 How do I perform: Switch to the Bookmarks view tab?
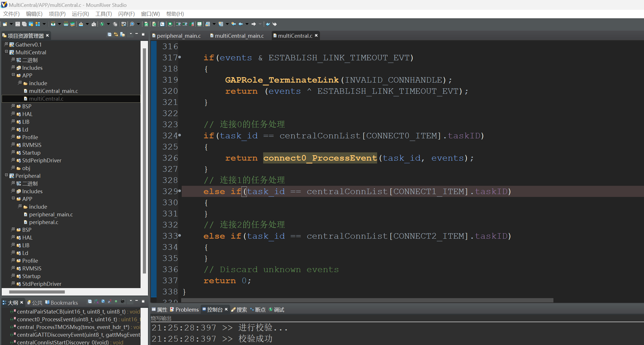pyautogui.click(x=61, y=303)
